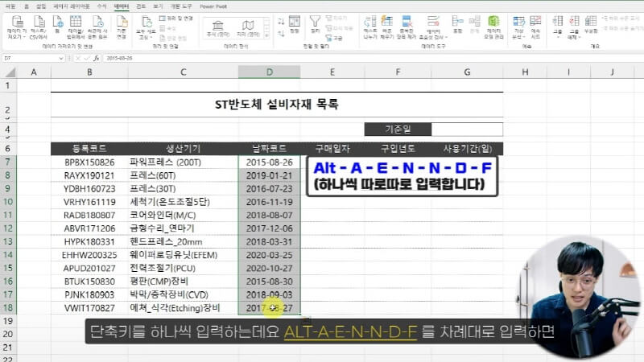Switch to Page Layout tab
Screen dimensions: 644x362
(x=72, y=6)
